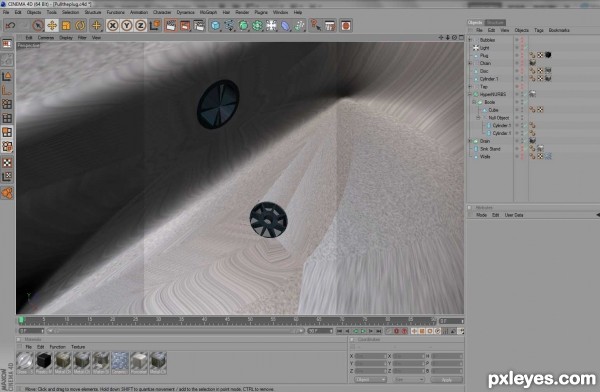The width and height of the screenshot is (600, 392).
Task: Open the particle objects icon
Action: (x=300, y=26)
